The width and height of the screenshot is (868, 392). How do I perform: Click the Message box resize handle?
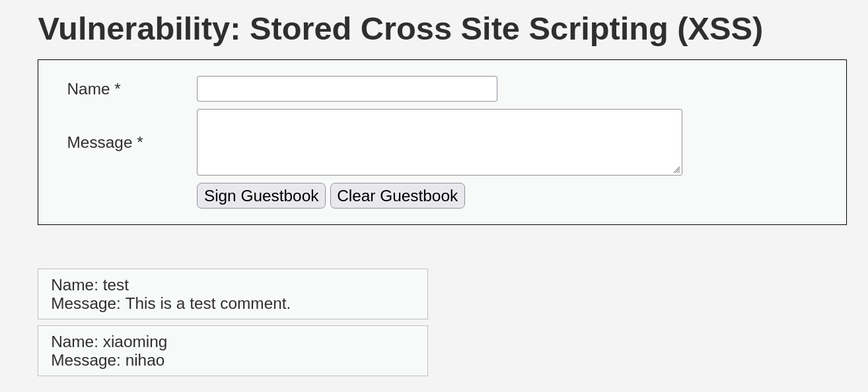(676, 170)
